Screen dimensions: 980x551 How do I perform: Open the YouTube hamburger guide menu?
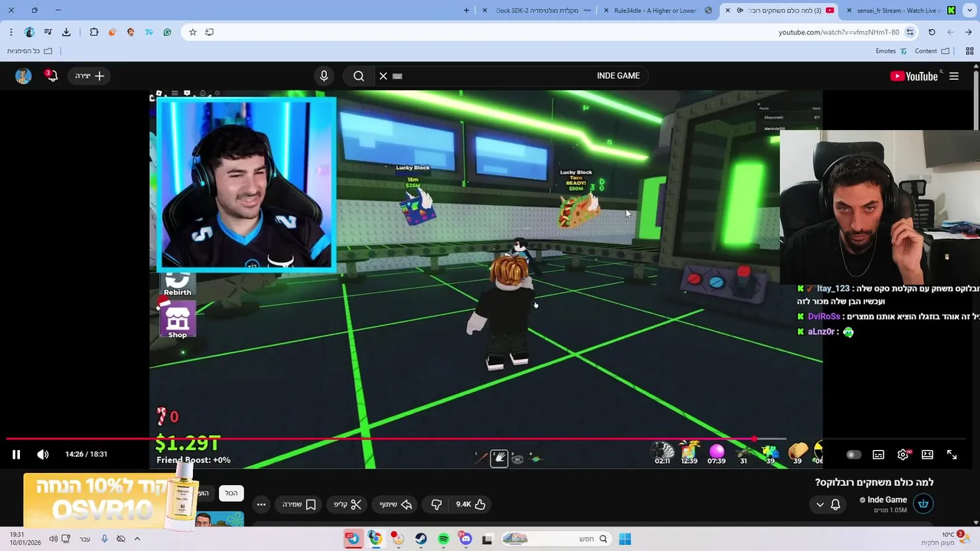coord(954,76)
